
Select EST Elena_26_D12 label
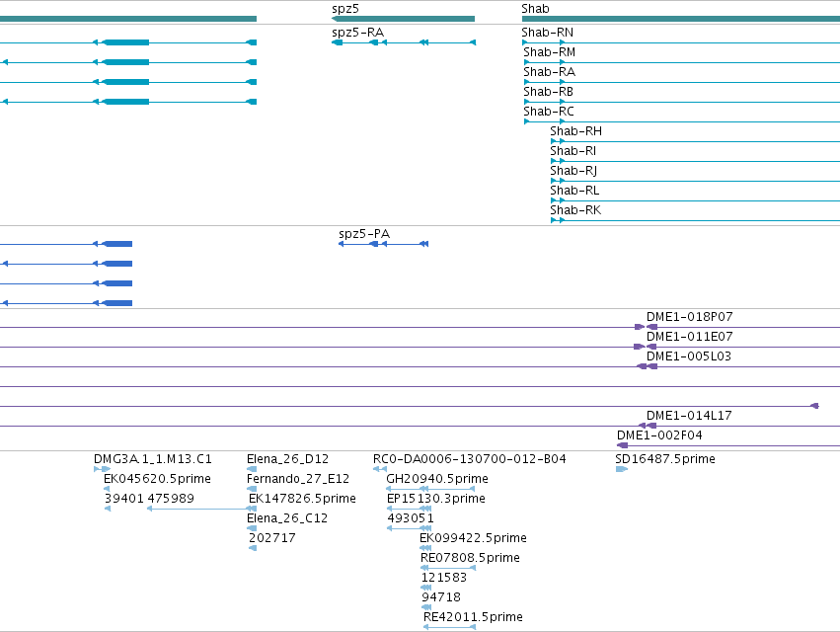(x=287, y=459)
